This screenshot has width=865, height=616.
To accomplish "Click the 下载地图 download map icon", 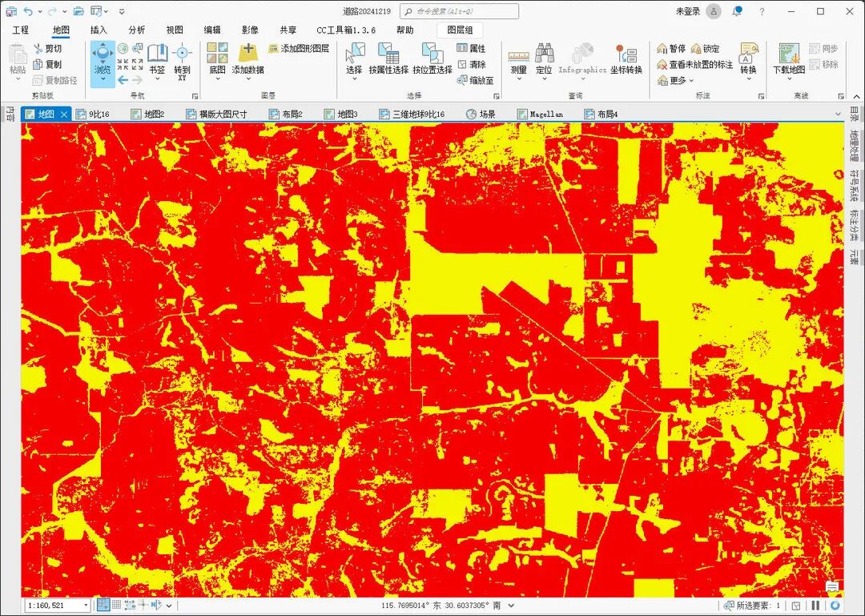I will (x=789, y=54).
